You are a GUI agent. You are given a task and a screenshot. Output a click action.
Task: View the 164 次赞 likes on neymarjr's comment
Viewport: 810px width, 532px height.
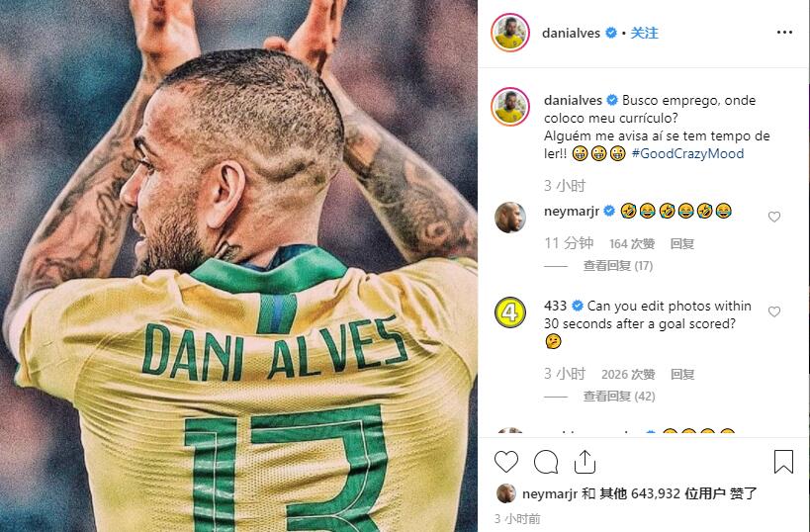[632, 244]
